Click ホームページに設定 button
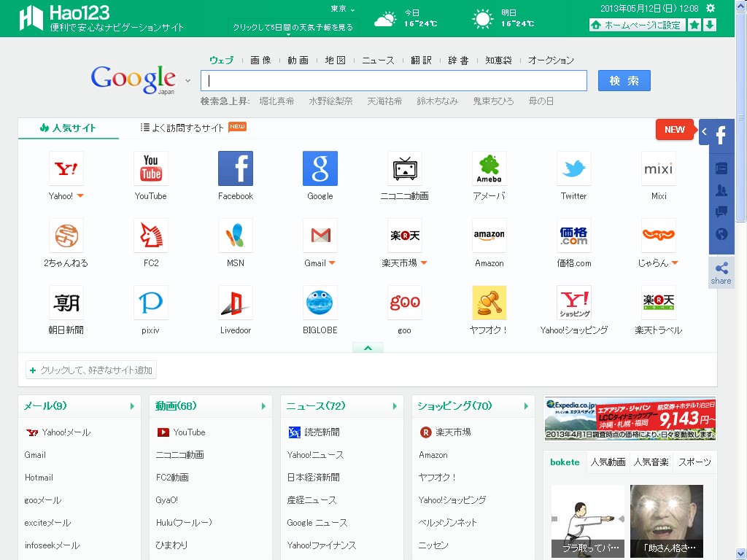Screen dimensions: 747x560 click(638, 25)
